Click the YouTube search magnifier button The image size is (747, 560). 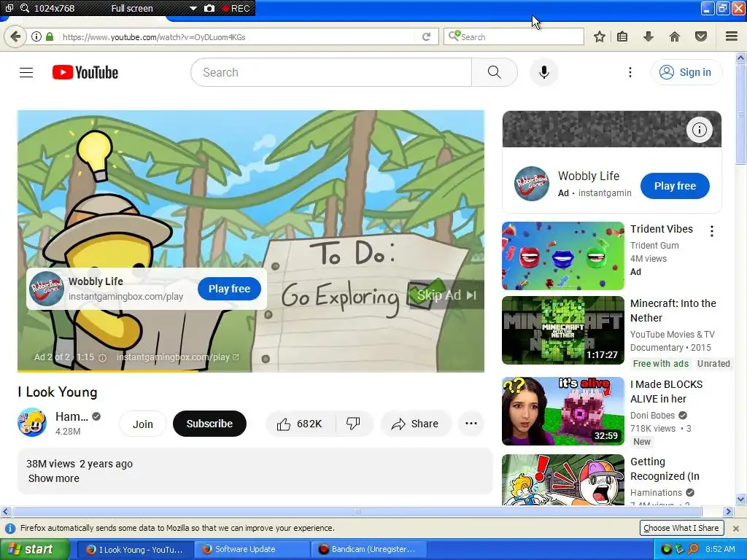pos(495,72)
